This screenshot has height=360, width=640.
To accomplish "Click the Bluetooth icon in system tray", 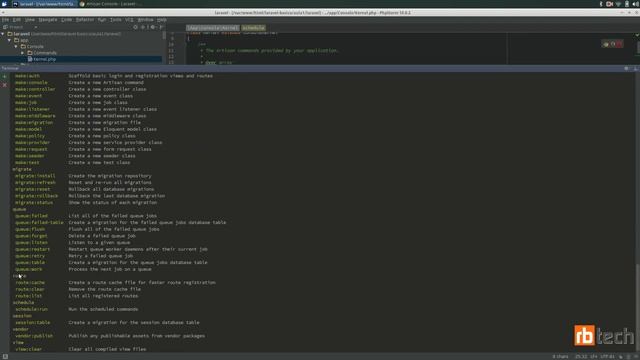I will (601, 4).
